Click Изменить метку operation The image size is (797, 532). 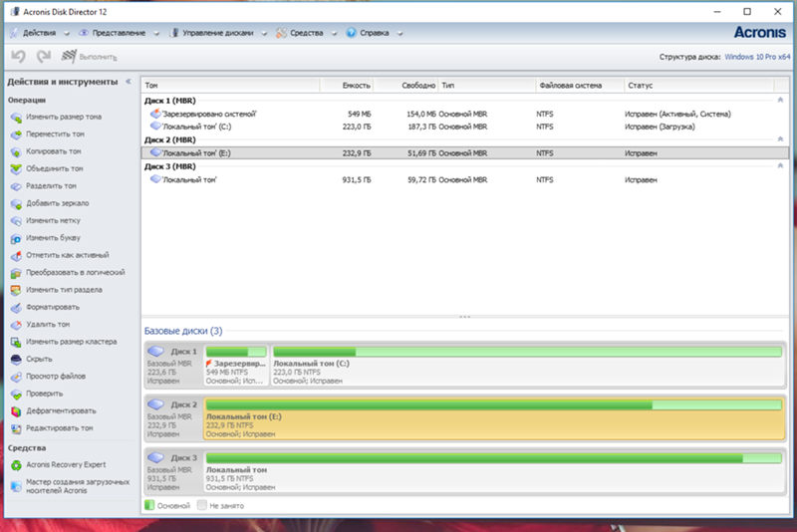pyautogui.click(x=46, y=220)
